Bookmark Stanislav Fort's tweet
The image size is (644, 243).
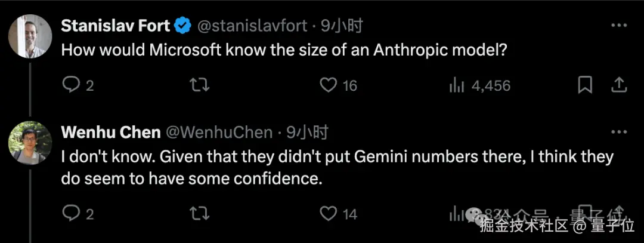(x=586, y=85)
